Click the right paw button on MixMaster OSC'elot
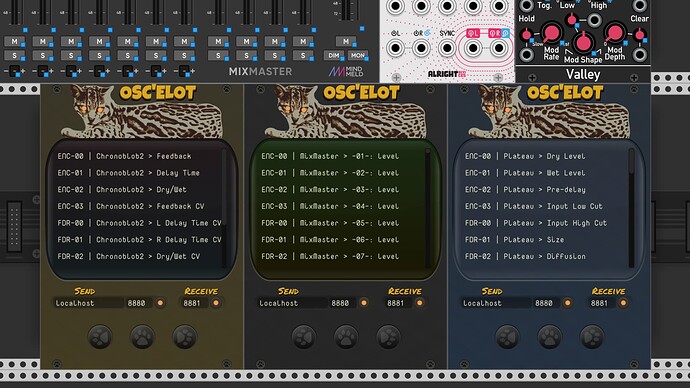 coord(388,337)
